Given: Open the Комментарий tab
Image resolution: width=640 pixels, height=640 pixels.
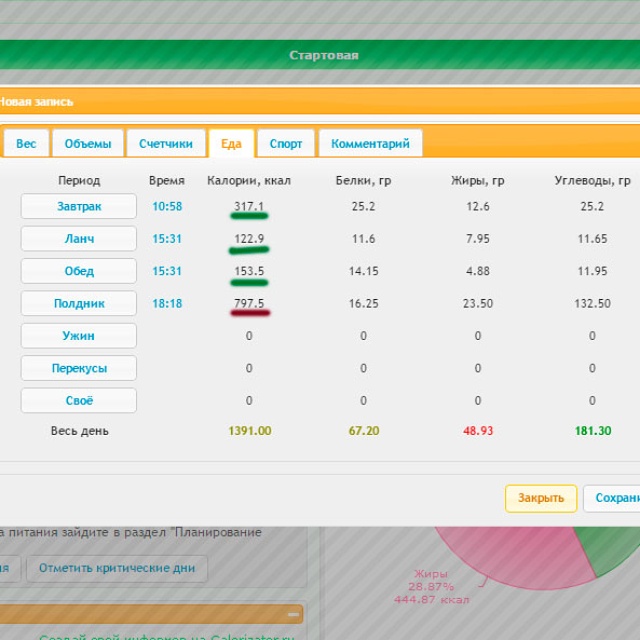Looking at the screenshot, I should [x=370, y=143].
